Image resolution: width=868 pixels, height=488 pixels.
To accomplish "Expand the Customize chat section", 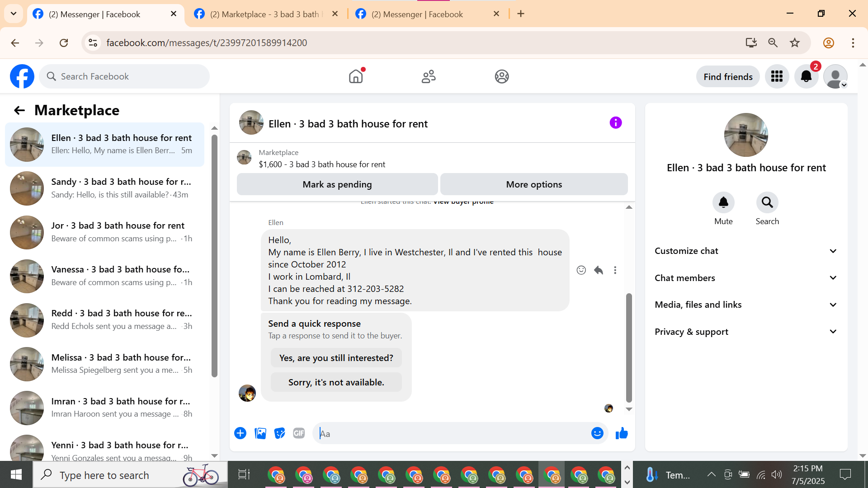I will point(746,251).
